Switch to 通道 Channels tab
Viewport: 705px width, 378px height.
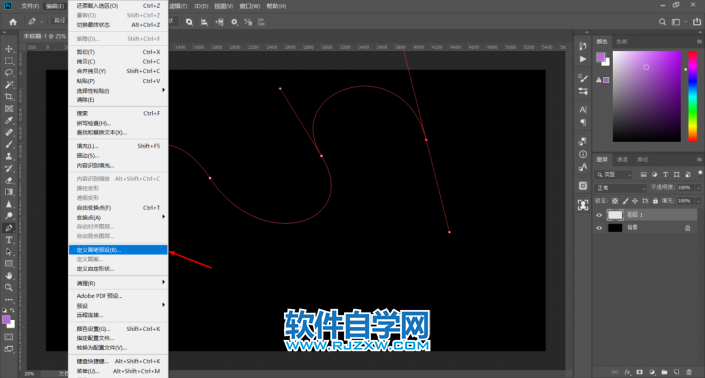(622, 159)
